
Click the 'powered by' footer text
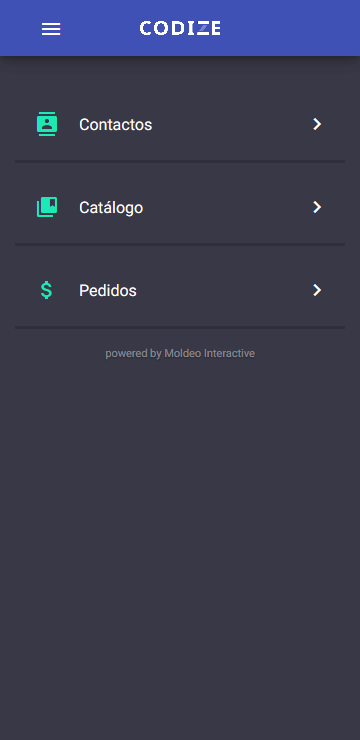coord(133,353)
